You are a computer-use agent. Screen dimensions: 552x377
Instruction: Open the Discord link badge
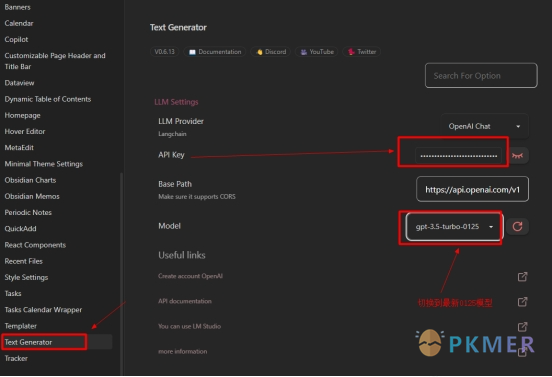pyautogui.click(x=271, y=52)
